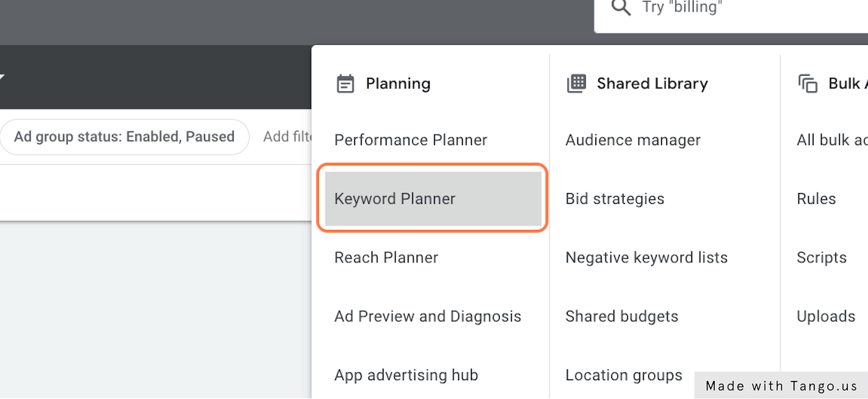Open Audience manager
868x399 pixels.
tap(633, 140)
